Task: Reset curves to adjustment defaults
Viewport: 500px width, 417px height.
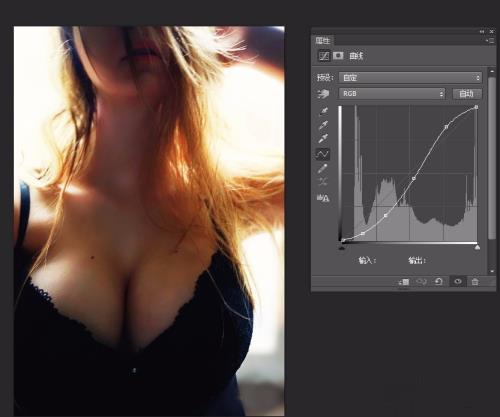Action: (439, 282)
